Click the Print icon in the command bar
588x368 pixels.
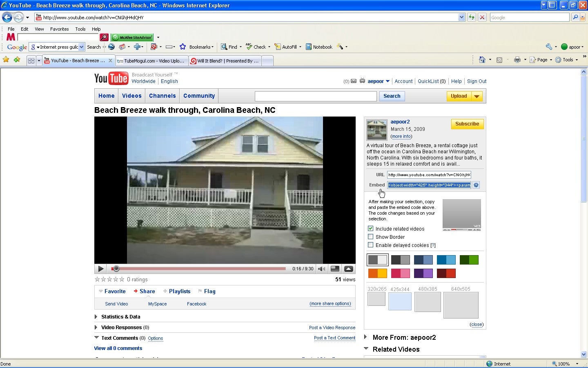pos(517,60)
